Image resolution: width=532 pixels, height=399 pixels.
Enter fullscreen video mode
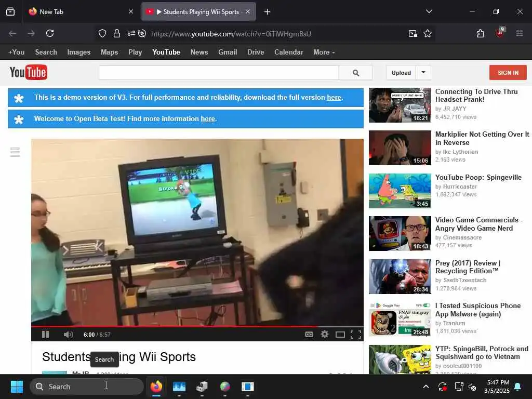355,335
